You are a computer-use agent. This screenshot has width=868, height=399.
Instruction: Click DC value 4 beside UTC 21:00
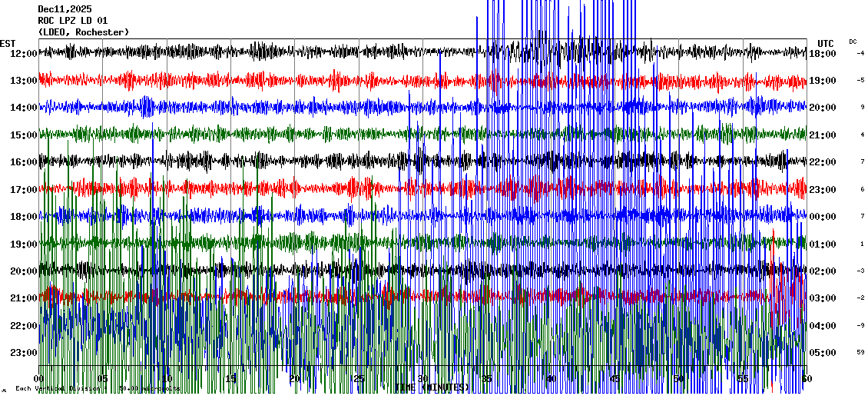coord(863,135)
